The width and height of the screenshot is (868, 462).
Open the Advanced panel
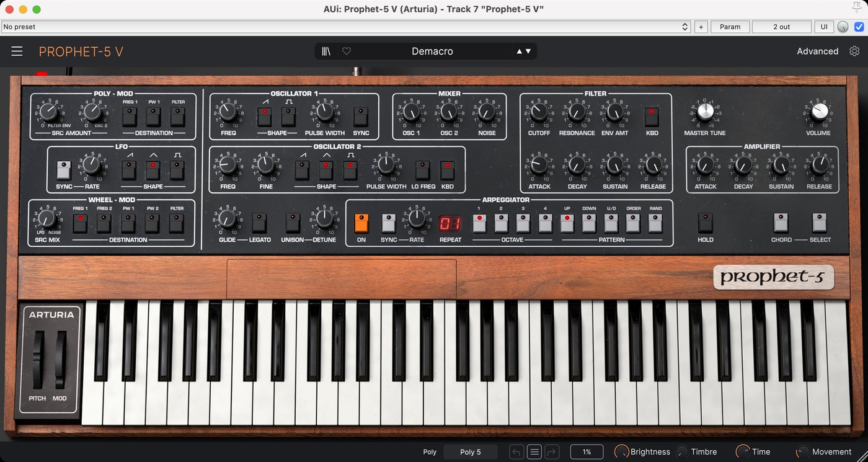(817, 51)
